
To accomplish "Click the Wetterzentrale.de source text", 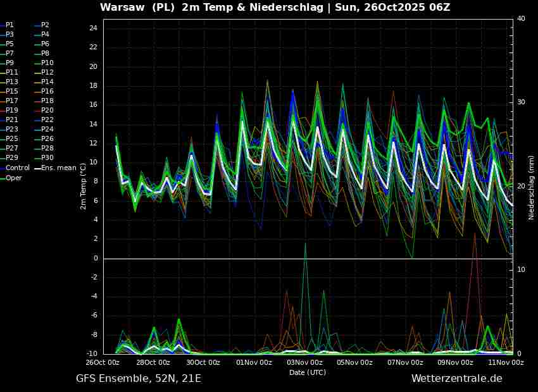I will click(x=457, y=378).
